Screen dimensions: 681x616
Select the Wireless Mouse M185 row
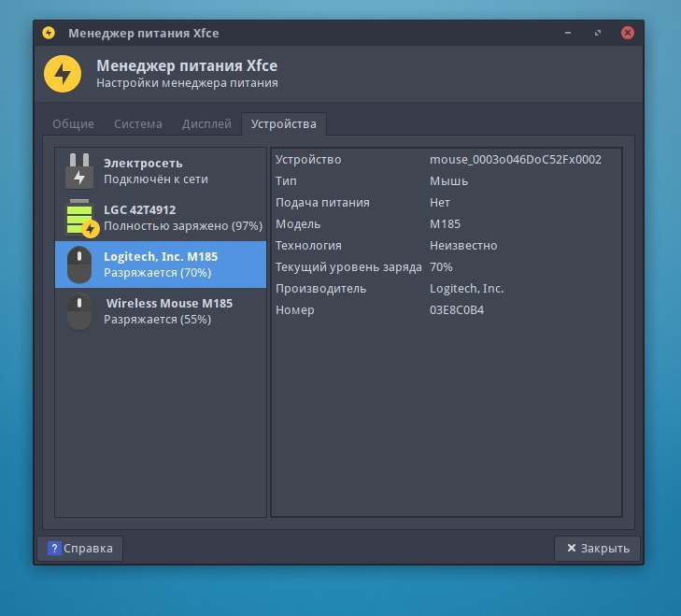(x=161, y=311)
